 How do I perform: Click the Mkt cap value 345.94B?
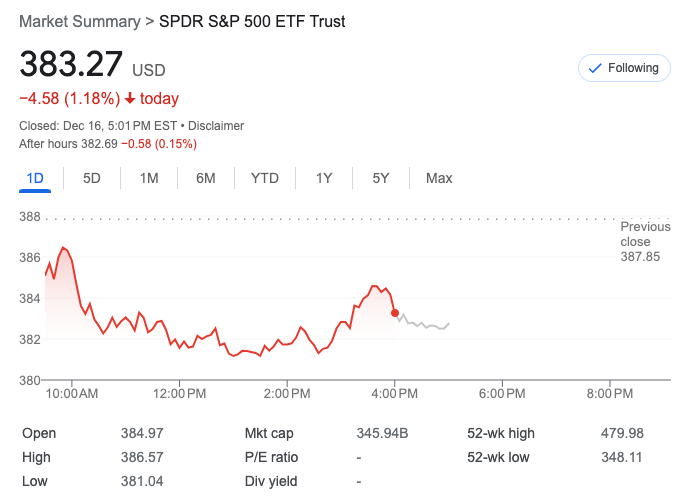[383, 433]
